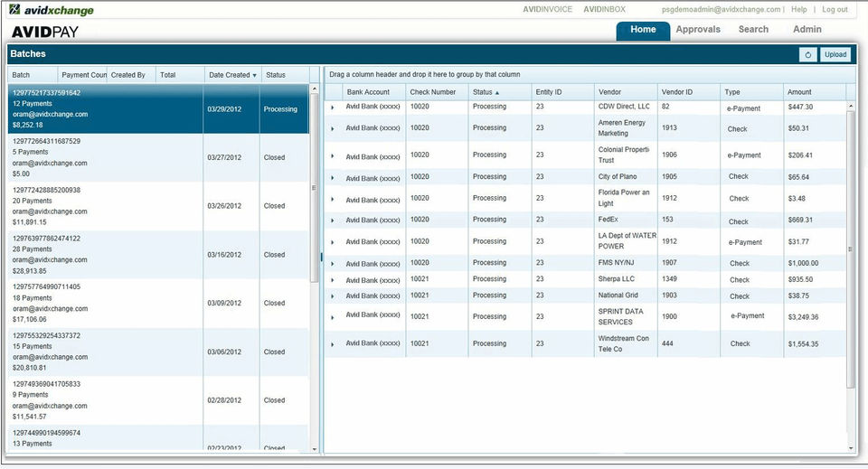Click the refresh icon beside Upload

809,54
